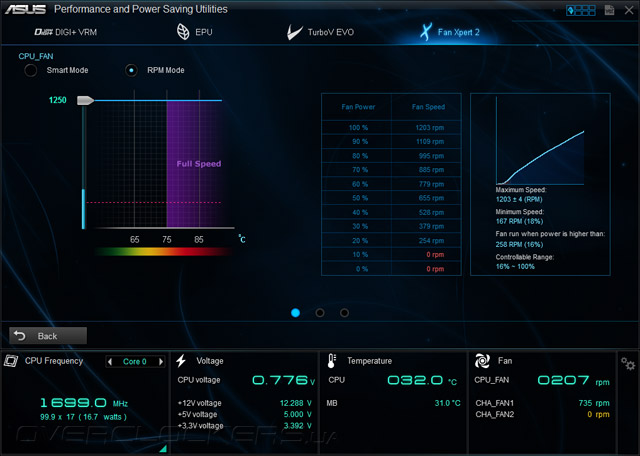Click the fan speed curve graph

coord(540,141)
